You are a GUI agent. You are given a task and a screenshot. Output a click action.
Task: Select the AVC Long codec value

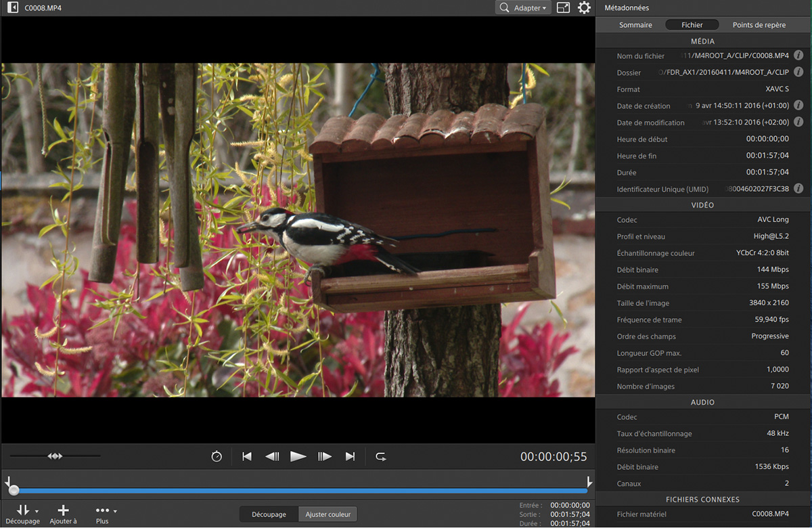[773, 219]
